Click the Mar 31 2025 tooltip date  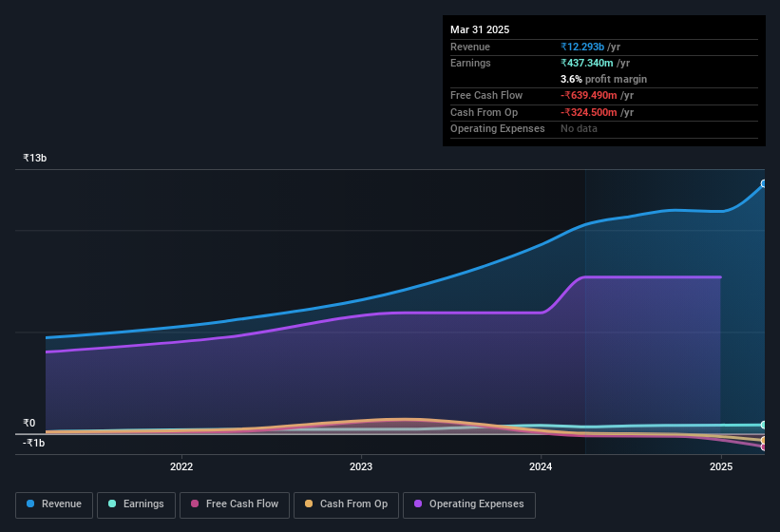pos(480,29)
